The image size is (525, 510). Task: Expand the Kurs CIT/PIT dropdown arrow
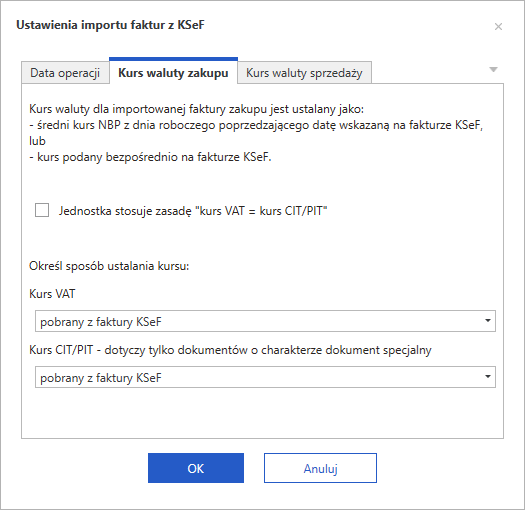tap(488, 377)
